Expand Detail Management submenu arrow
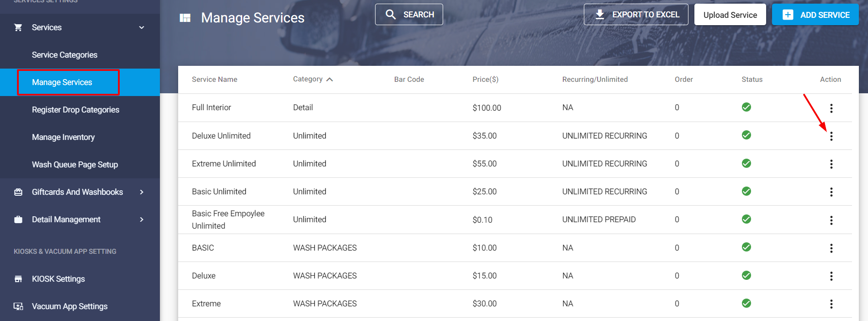Screen dimensions: 868x321 tap(142, 219)
